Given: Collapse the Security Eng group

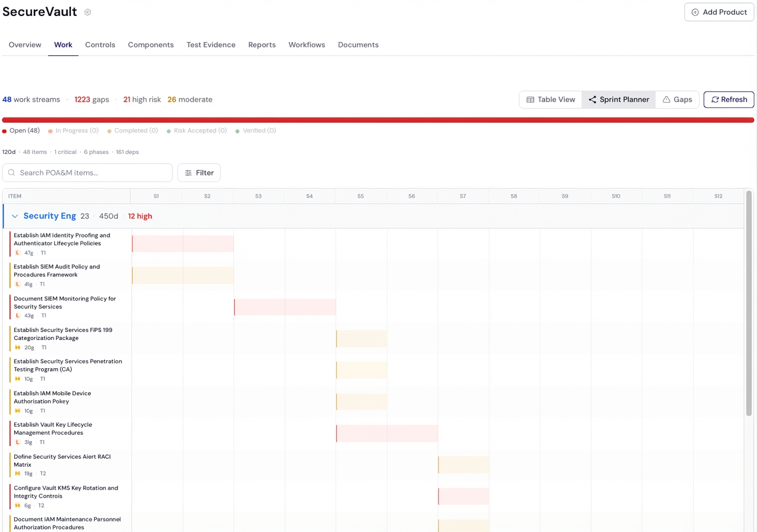Looking at the screenshot, I should pyautogui.click(x=15, y=217).
